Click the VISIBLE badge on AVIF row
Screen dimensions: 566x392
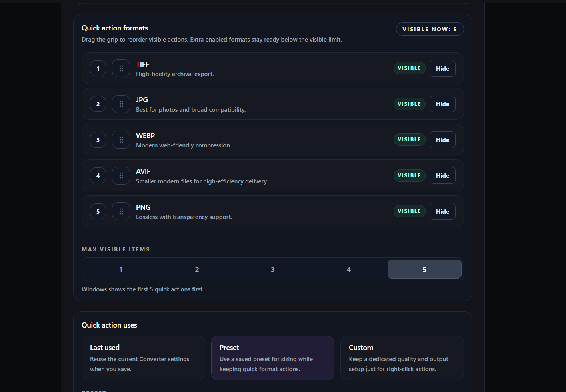409,175
